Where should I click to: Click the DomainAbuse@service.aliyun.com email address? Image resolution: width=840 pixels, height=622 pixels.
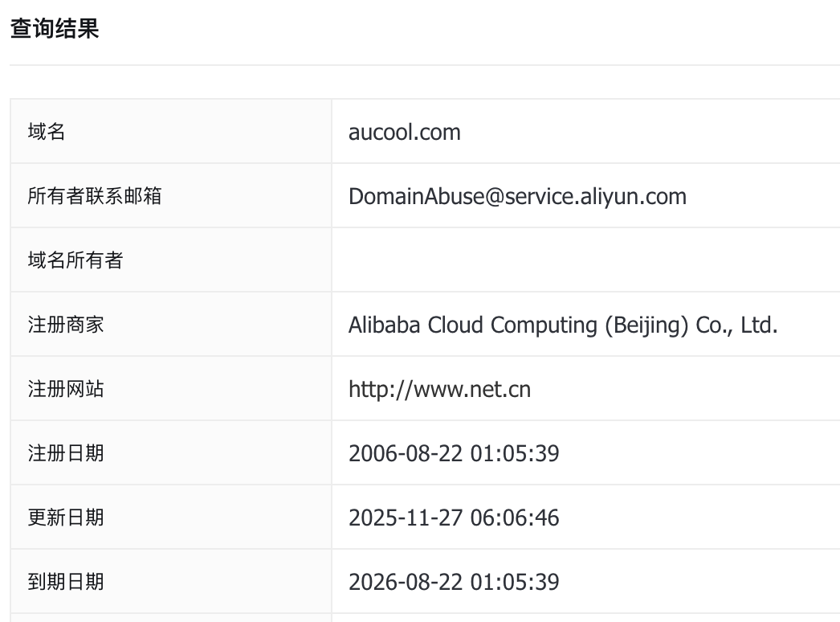coord(517,196)
